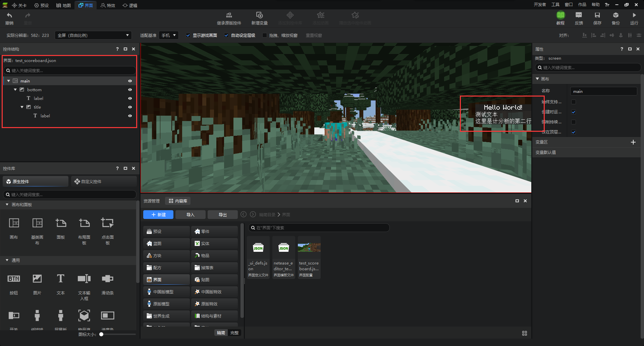Open the 开发者 menu
Image resolution: width=644 pixels, height=346 pixels.
[x=540, y=5]
